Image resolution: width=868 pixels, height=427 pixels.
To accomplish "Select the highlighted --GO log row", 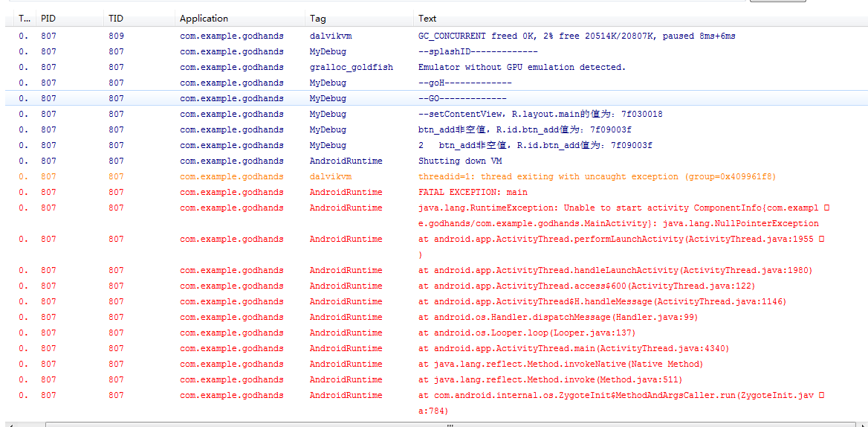I will (462, 98).
